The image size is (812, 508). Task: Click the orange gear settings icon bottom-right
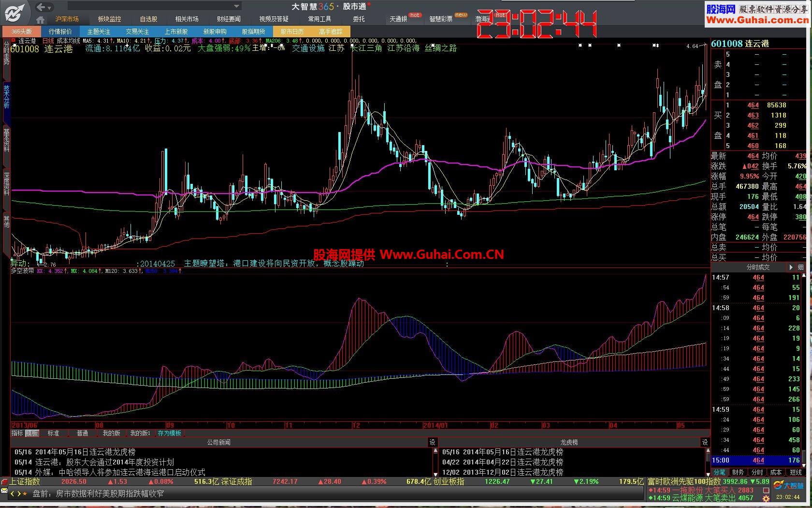pos(766,498)
